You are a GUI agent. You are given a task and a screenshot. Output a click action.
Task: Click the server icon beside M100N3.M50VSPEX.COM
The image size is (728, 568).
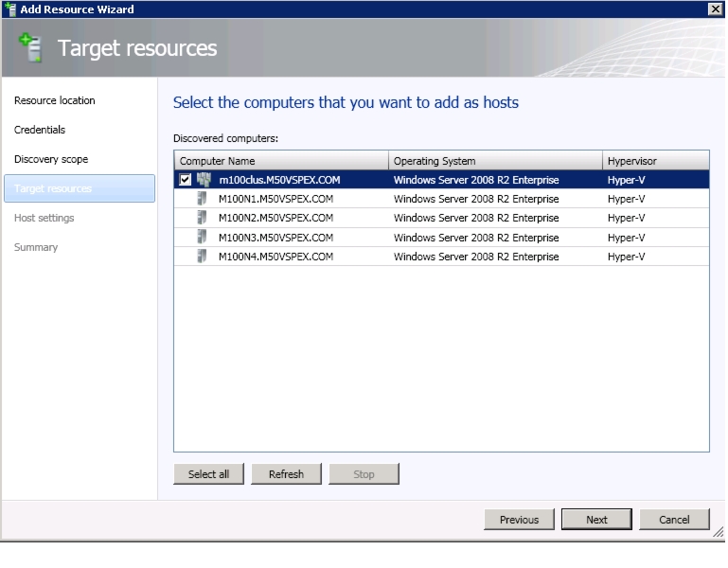(x=202, y=238)
